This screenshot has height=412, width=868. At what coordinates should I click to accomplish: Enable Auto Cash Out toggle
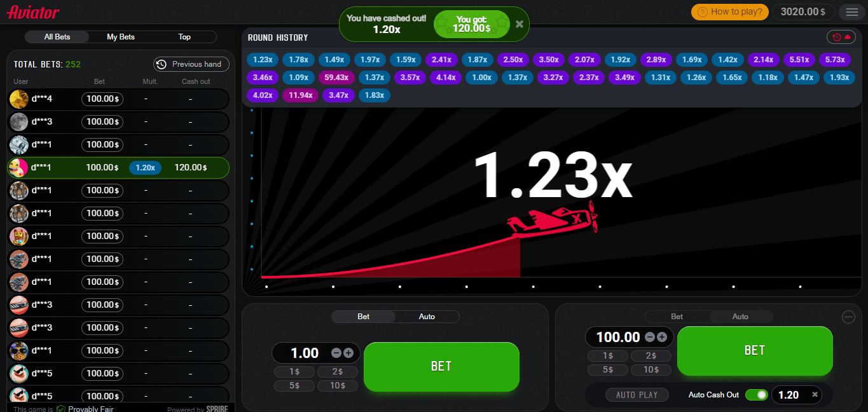756,394
